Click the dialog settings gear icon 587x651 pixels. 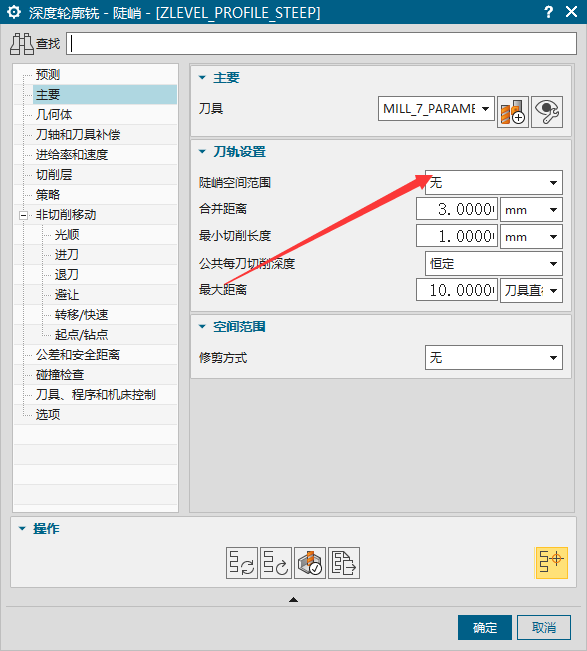14,12
